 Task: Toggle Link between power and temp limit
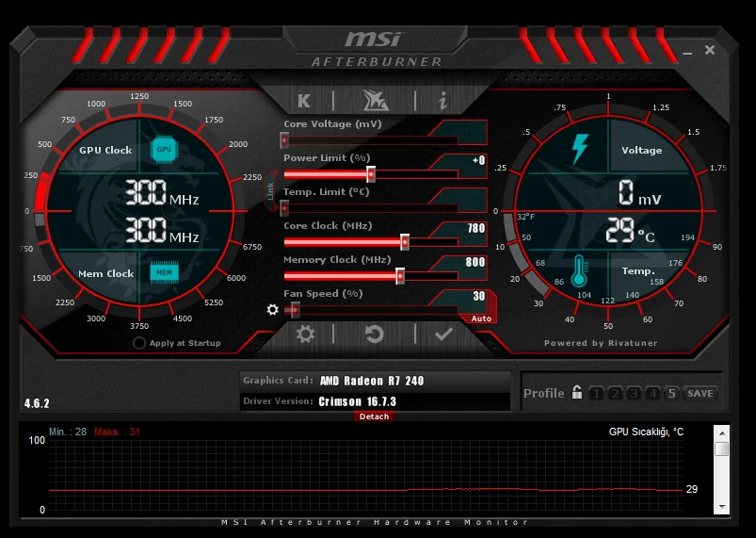[271, 191]
